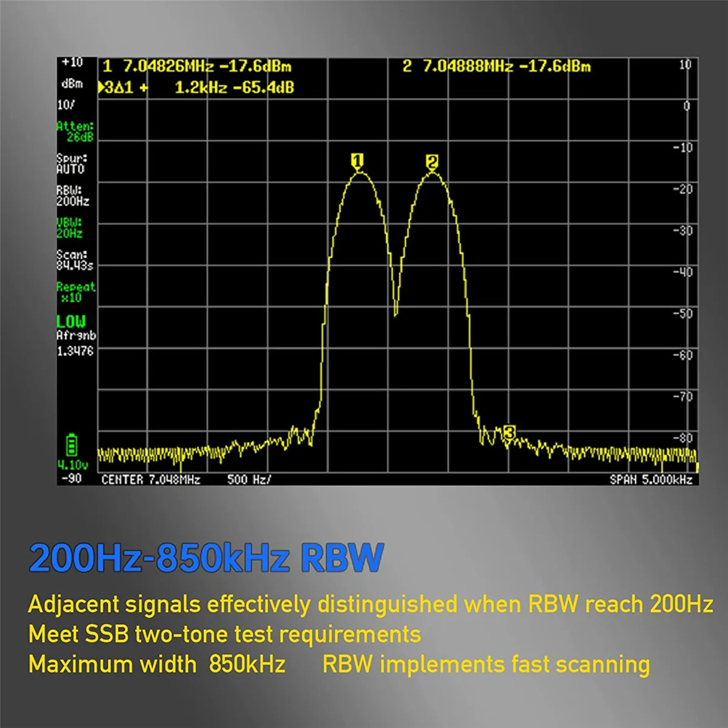Tap the '1 7.04826MHz -17.6dBm' marker readout

(x=197, y=66)
